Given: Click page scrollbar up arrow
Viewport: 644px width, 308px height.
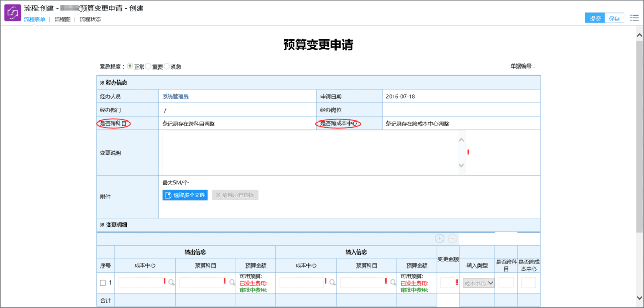Looking at the screenshot, I should click(x=640, y=35).
